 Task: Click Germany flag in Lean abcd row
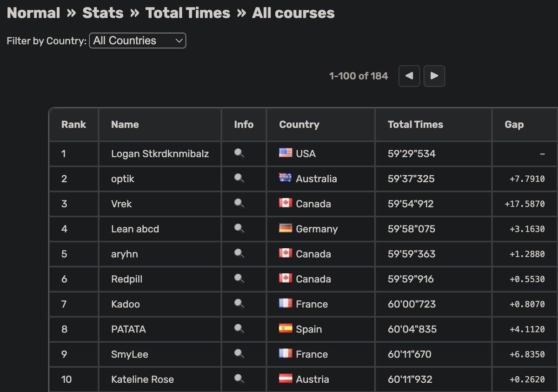pos(286,228)
